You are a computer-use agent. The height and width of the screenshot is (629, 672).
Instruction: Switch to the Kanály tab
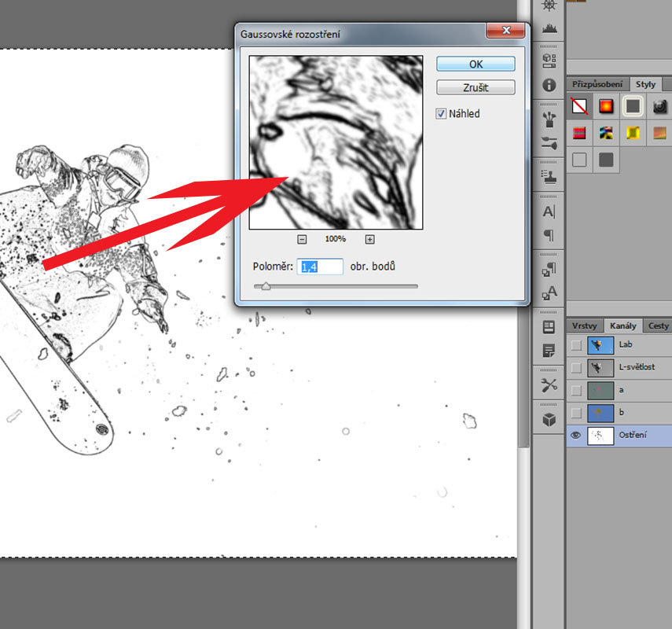click(623, 326)
